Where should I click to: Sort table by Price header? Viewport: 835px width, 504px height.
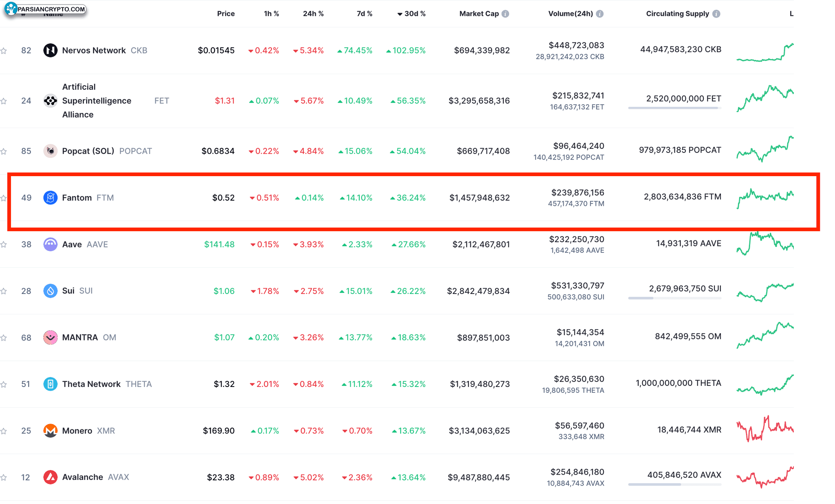coord(225,14)
